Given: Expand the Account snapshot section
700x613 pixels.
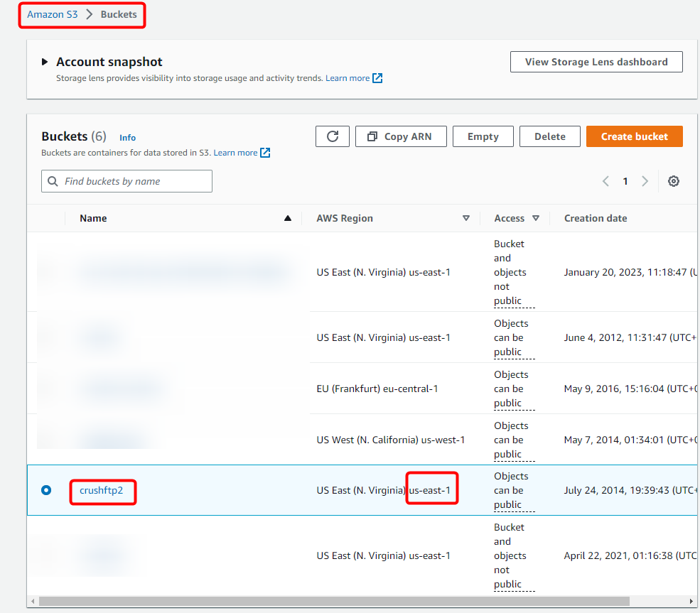Looking at the screenshot, I should tap(45, 61).
